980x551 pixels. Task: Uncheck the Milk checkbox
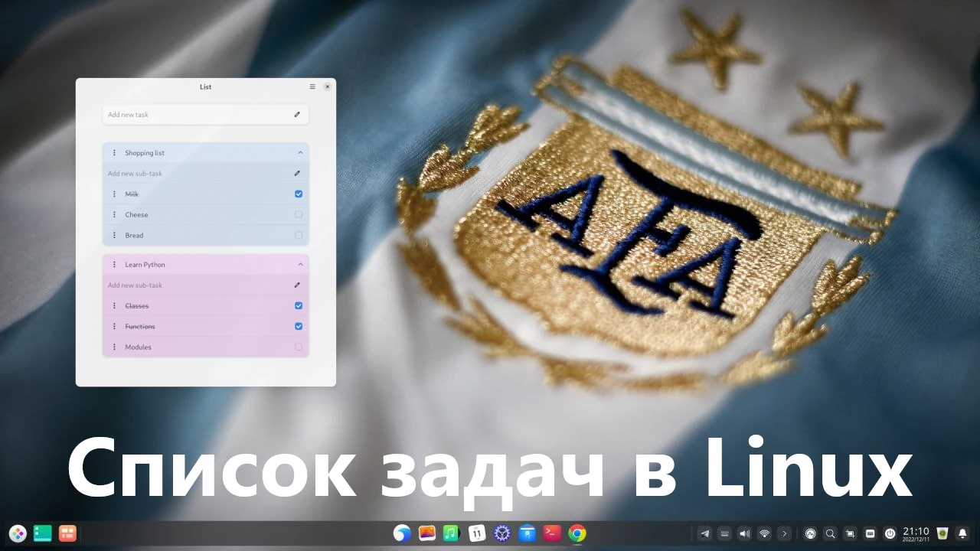click(x=299, y=194)
